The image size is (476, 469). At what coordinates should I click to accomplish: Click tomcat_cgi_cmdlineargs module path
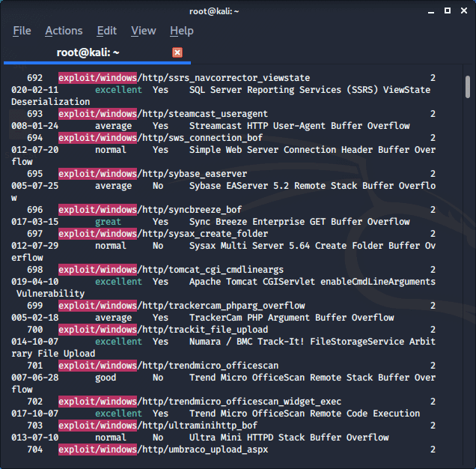coord(171,270)
